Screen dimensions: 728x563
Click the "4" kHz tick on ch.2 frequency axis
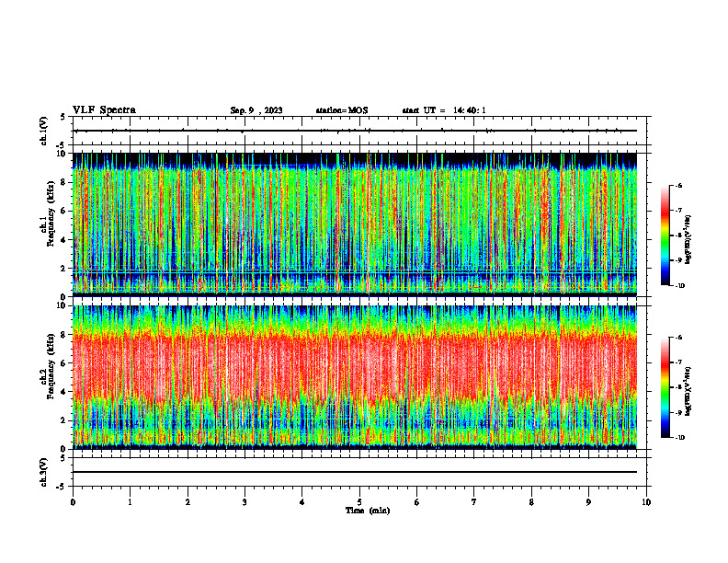tap(63, 392)
